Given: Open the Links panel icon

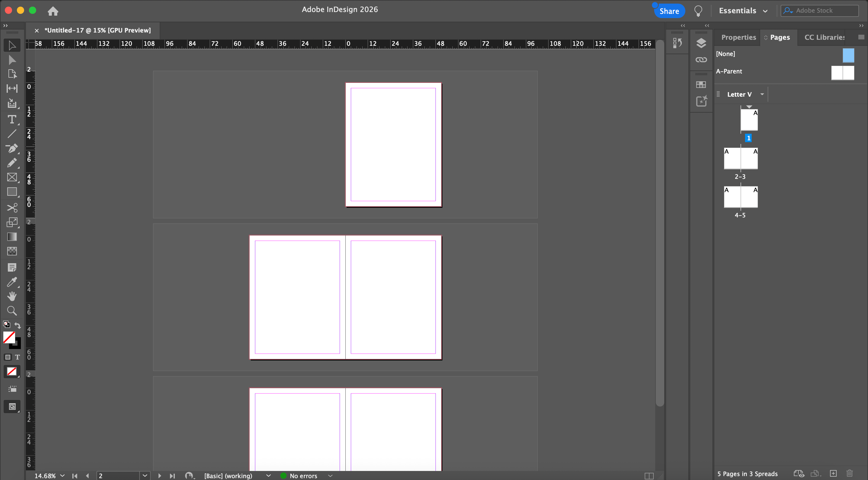Looking at the screenshot, I should [x=701, y=60].
